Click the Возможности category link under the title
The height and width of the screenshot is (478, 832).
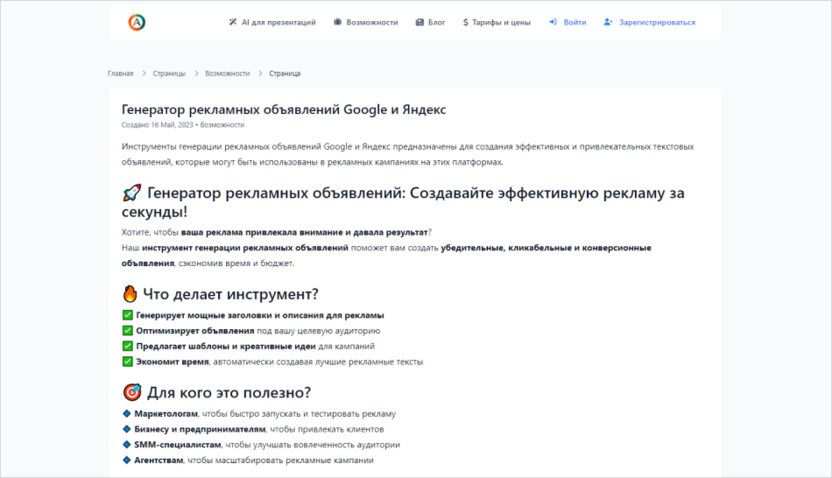[222, 125]
